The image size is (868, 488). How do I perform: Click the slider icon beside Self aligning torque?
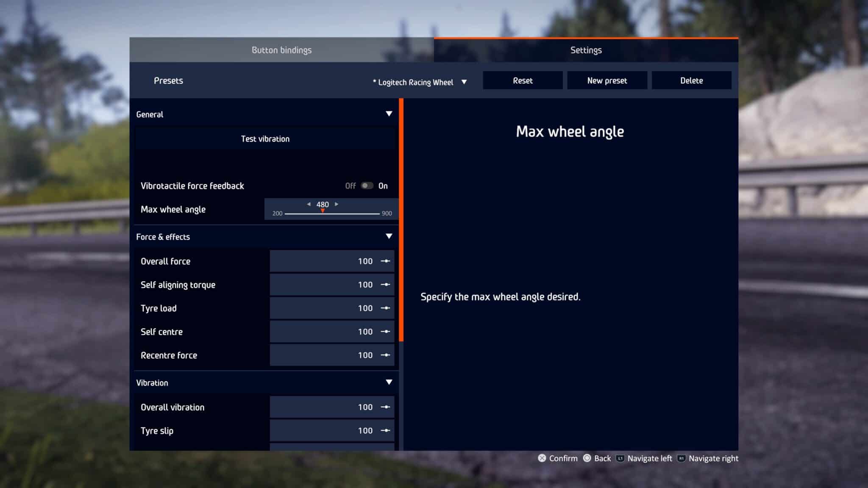coord(385,285)
